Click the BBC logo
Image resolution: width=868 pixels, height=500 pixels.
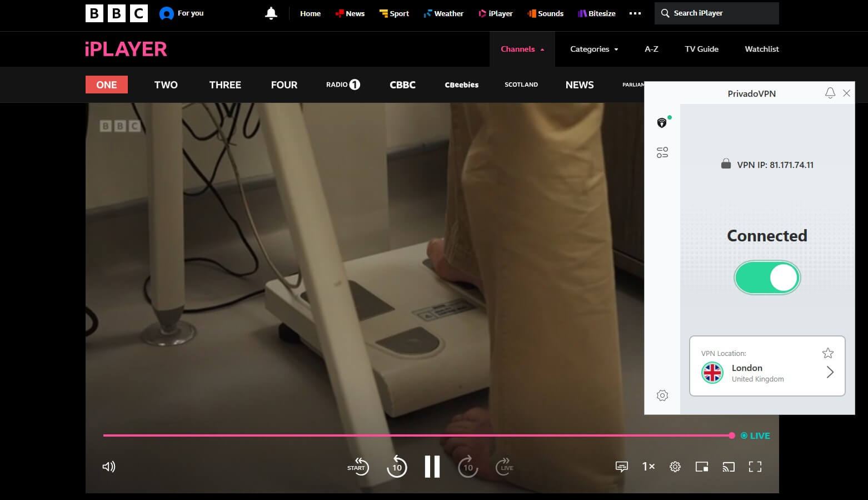point(117,13)
